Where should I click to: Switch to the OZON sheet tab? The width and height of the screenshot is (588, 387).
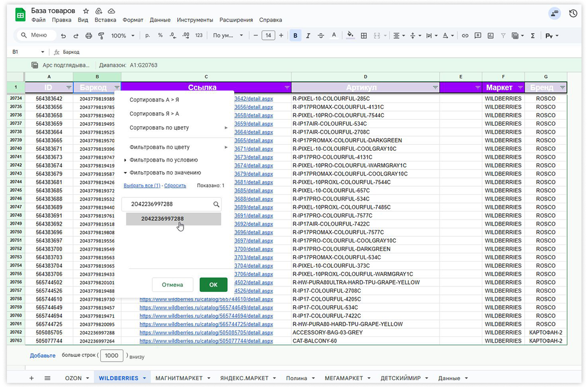(73, 378)
